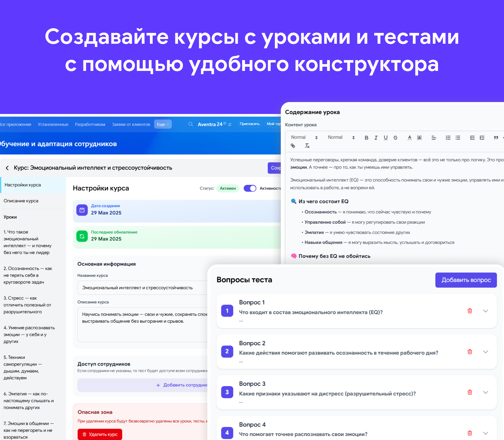Open the Еще menu dropdown
The width and height of the screenshot is (504, 440).
tap(163, 124)
